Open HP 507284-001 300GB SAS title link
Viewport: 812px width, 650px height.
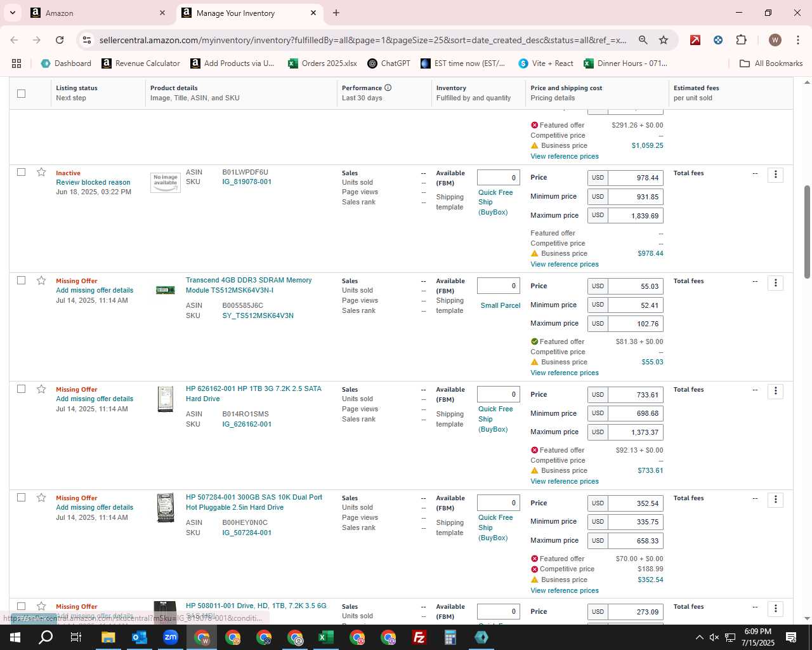(254, 502)
